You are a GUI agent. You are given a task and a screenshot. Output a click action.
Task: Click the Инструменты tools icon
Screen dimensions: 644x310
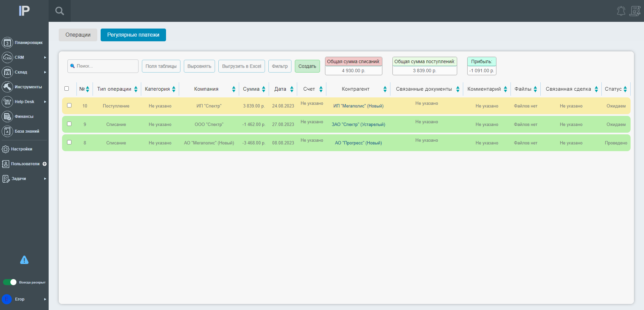pyautogui.click(x=7, y=87)
